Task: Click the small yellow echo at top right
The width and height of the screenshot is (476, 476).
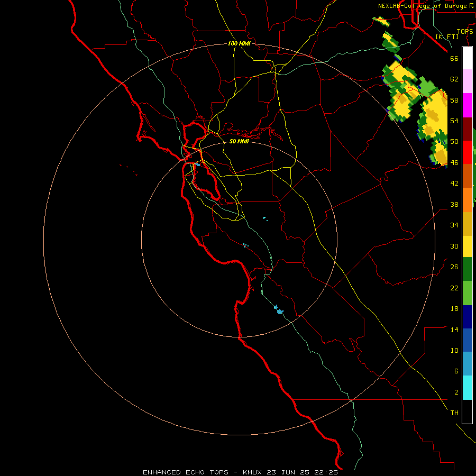Action: click(x=382, y=22)
